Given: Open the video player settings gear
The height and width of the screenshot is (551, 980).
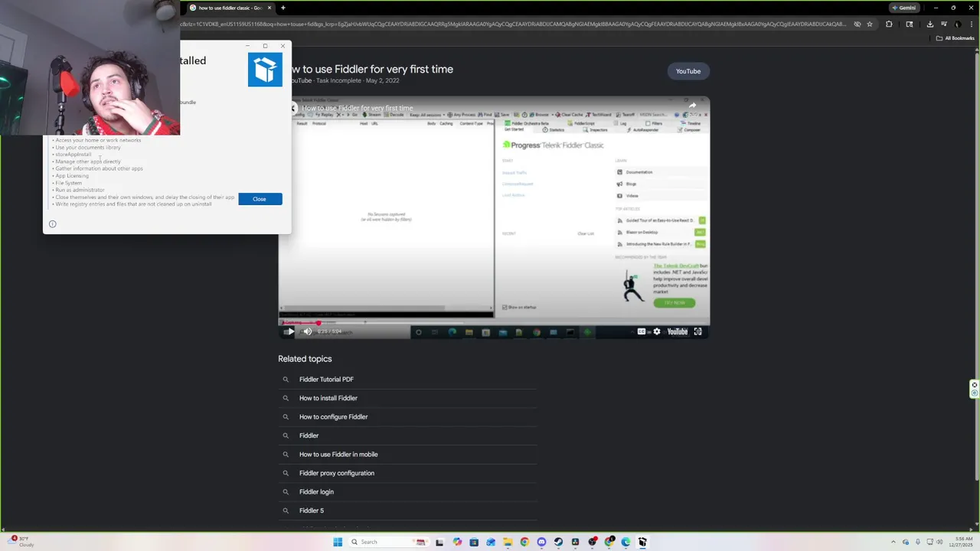Looking at the screenshot, I should [656, 331].
